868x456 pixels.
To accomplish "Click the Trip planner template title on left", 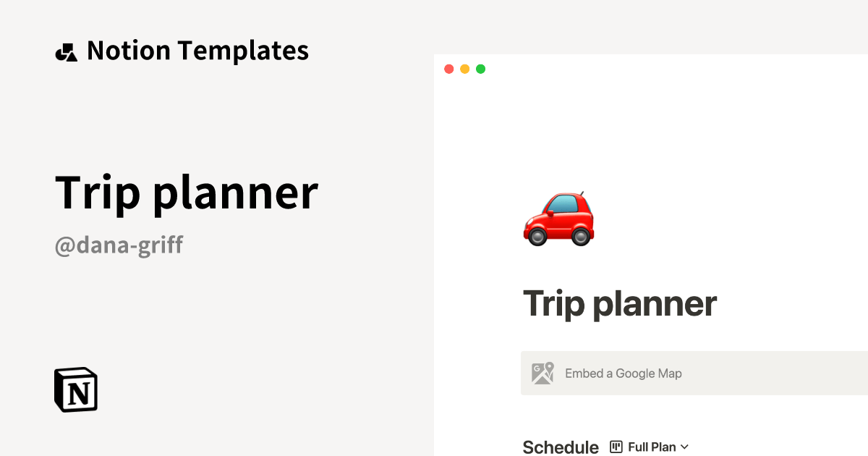I will [x=187, y=193].
